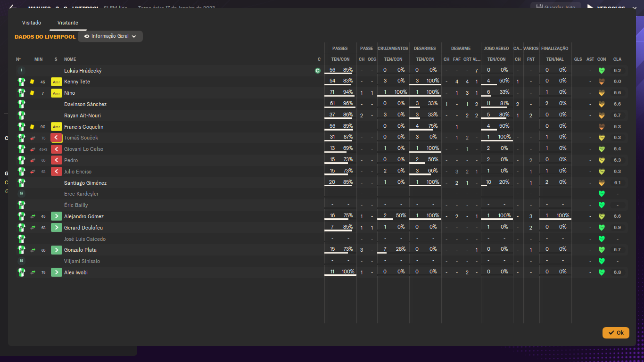
Task: Confirm with the Ok button
Action: pyautogui.click(x=616, y=333)
